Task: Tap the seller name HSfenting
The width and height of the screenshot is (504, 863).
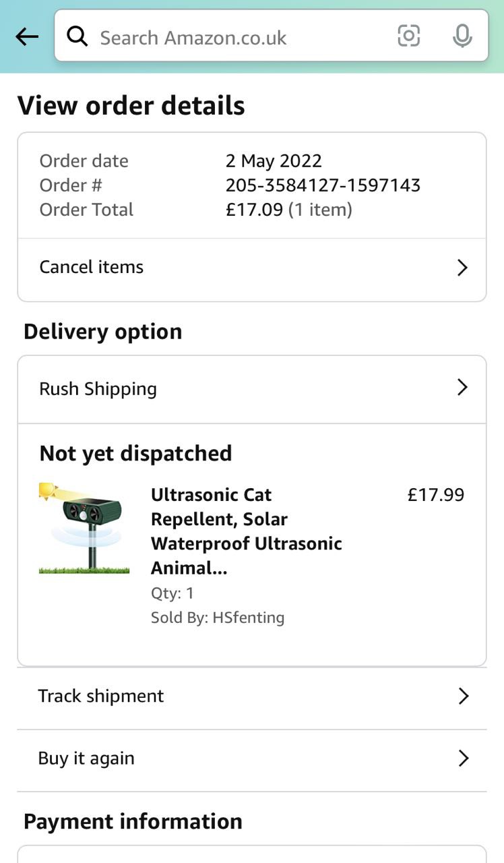Action: 248,618
